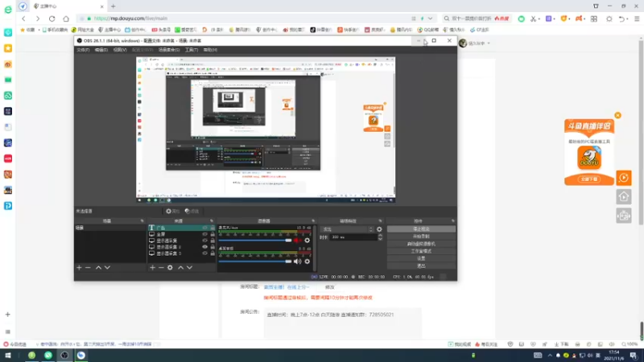
Task: Open the browser extensions grid icon
Action: [x=594, y=19]
